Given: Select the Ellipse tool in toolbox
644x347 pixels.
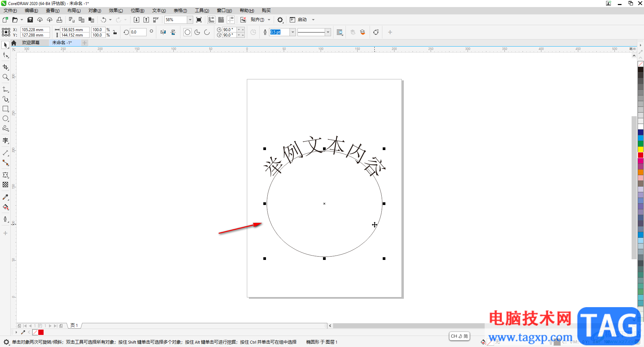Looking at the screenshot, I should [5, 119].
